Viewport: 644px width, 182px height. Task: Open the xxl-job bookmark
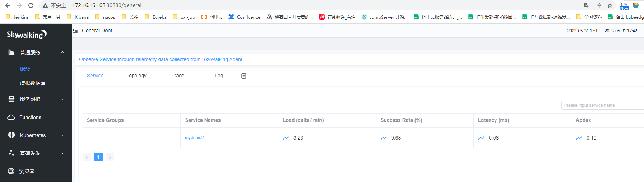coord(184,17)
